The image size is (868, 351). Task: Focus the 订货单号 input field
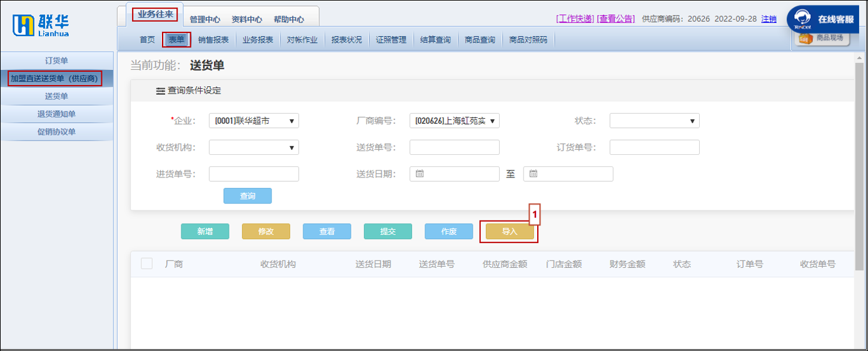click(x=655, y=147)
